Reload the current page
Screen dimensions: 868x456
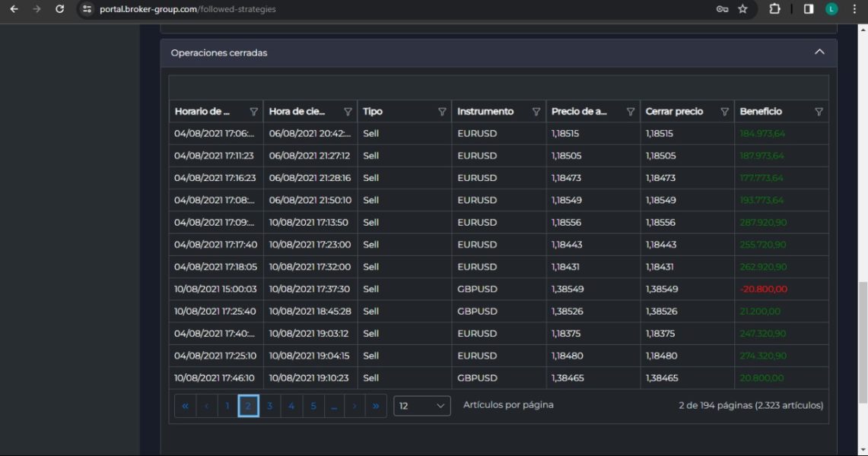59,9
